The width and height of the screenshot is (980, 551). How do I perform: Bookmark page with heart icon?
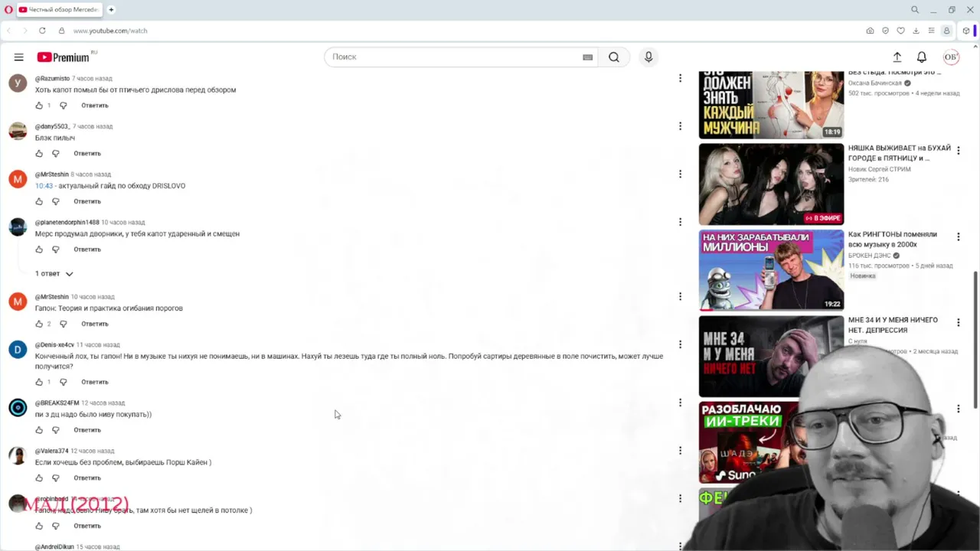click(900, 31)
